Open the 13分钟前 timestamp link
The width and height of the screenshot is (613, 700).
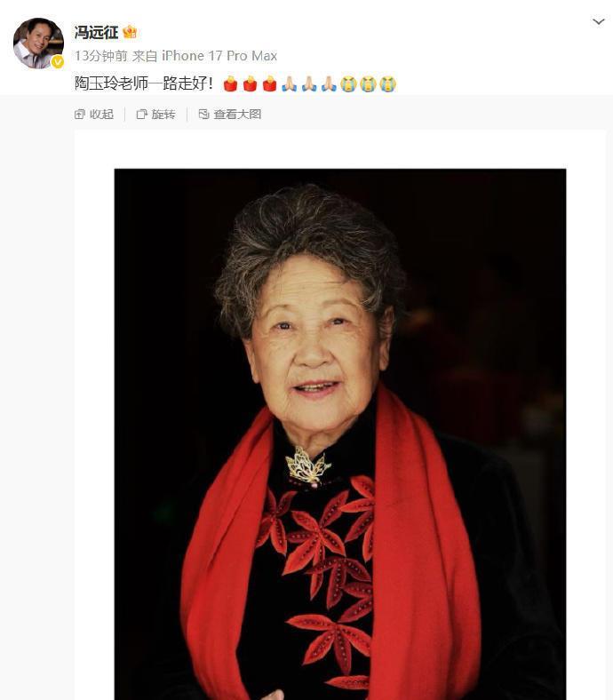click(101, 56)
